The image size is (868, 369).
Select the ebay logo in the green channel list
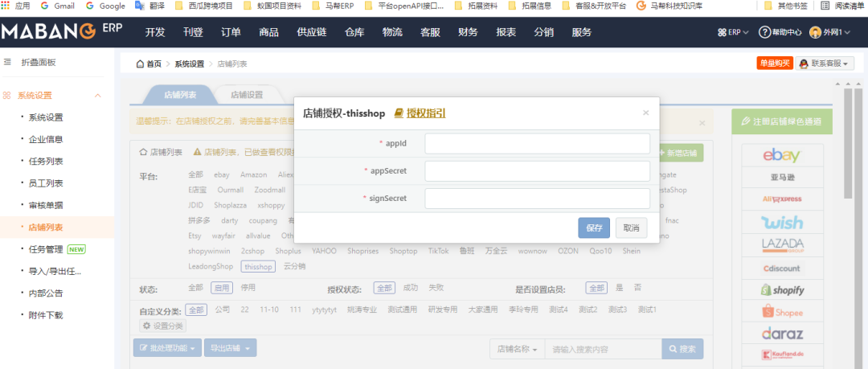[781, 156]
